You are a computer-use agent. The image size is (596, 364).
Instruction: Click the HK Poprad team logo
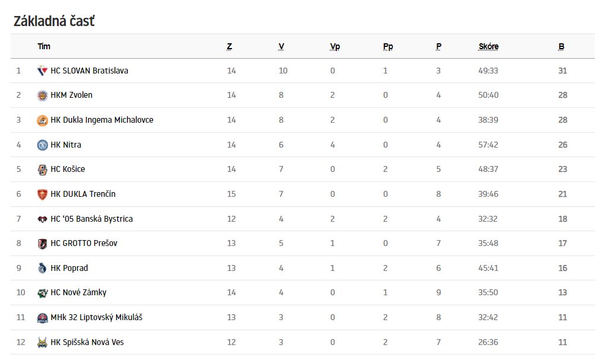[42, 269]
